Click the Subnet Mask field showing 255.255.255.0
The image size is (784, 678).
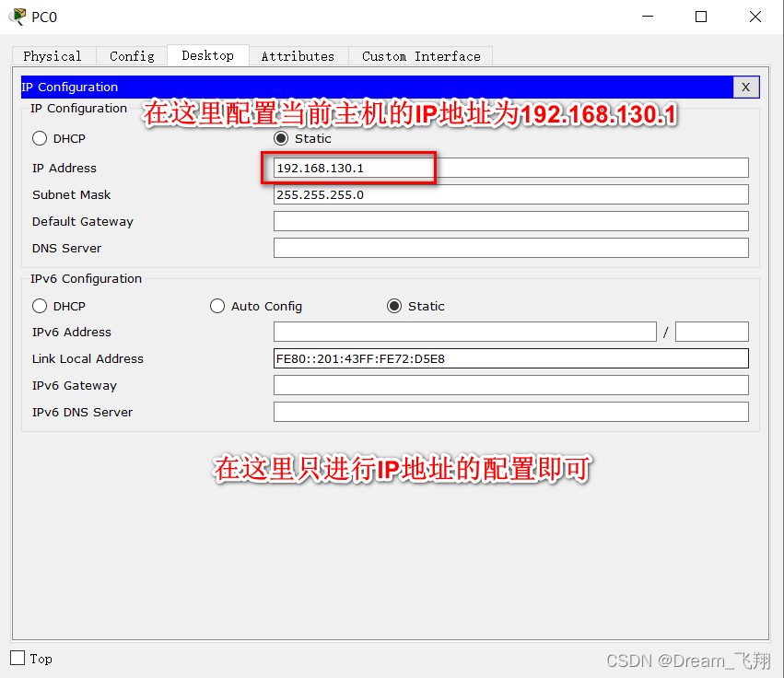tap(511, 194)
